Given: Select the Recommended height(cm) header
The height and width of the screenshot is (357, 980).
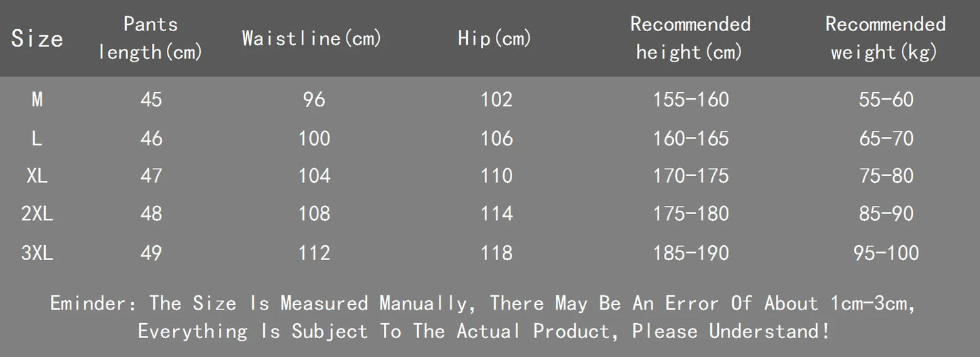Looking at the screenshot, I should click(x=690, y=38).
